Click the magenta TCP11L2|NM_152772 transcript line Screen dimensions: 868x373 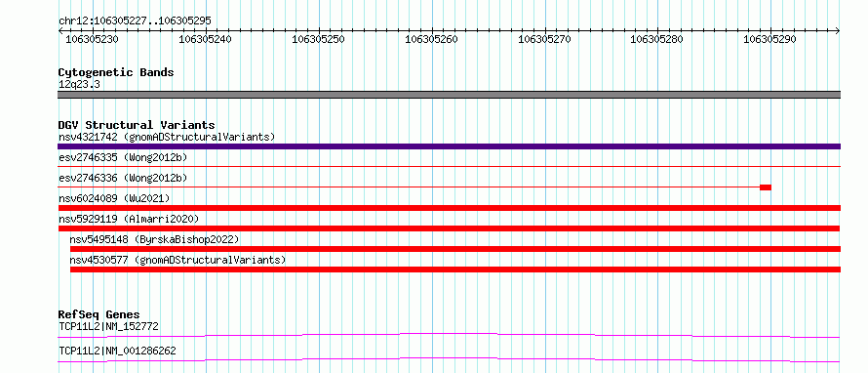coord(449,335)
